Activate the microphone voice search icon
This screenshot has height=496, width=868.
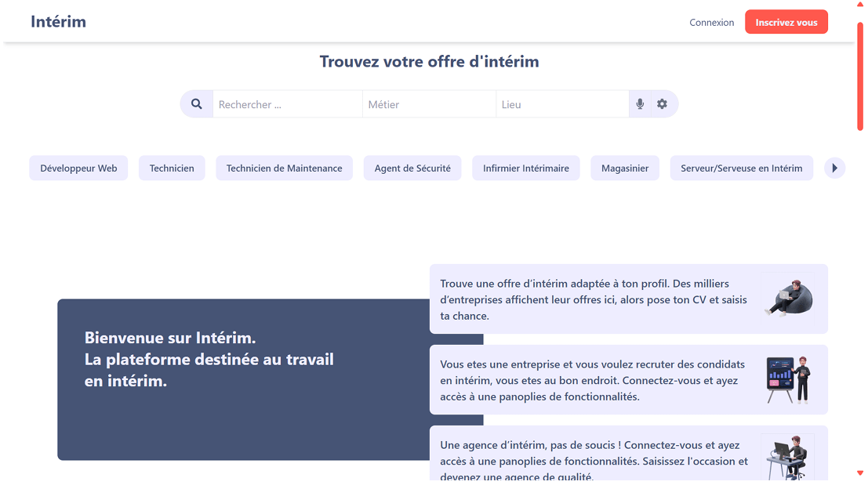click(x=640, y=104)
